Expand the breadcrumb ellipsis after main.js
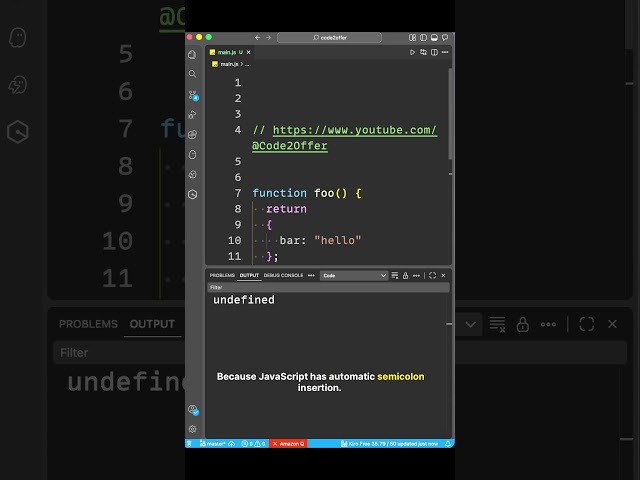Viewport: 640px width, 480px height. pyautogui.click(x=247, y=64)
